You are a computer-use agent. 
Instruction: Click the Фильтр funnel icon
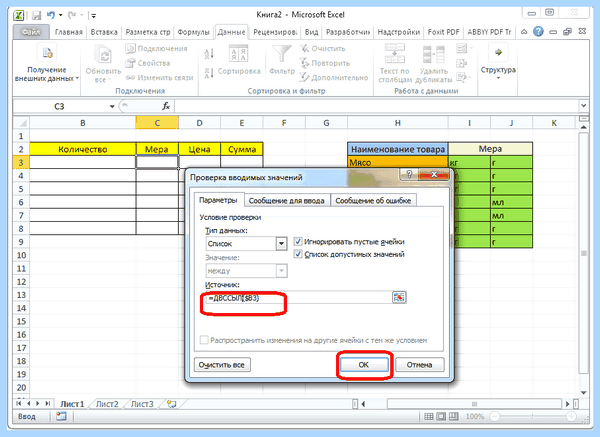282,54
